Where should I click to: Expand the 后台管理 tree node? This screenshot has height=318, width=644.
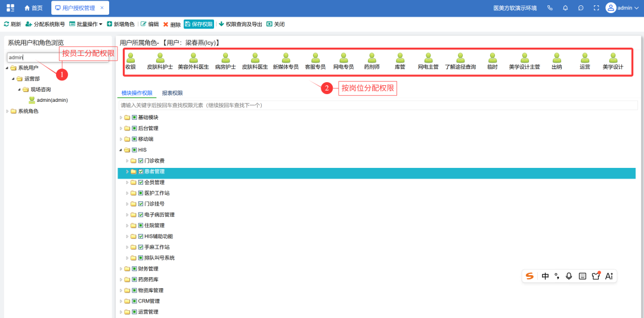(x=120, y=129)
